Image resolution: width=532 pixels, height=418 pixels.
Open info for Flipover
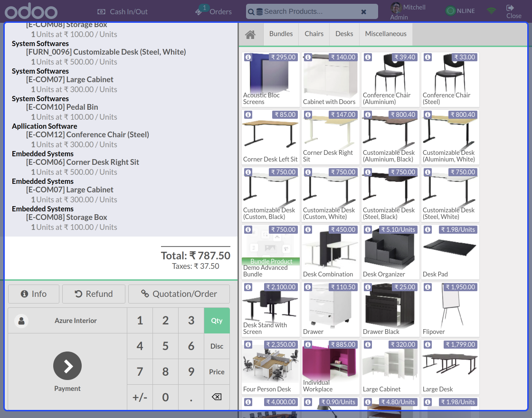[x=427, y=287]
